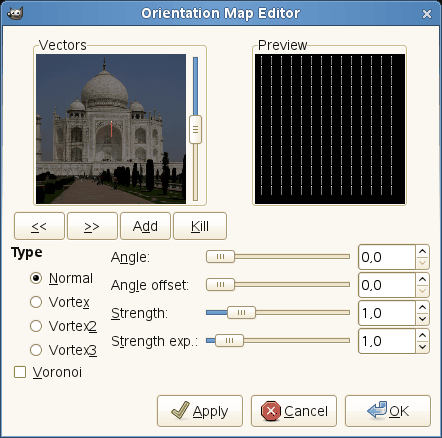Viewport: 442px width, 438px height.
Task: Decrease Angle offset with the down arrow
Action: (422, 291)
